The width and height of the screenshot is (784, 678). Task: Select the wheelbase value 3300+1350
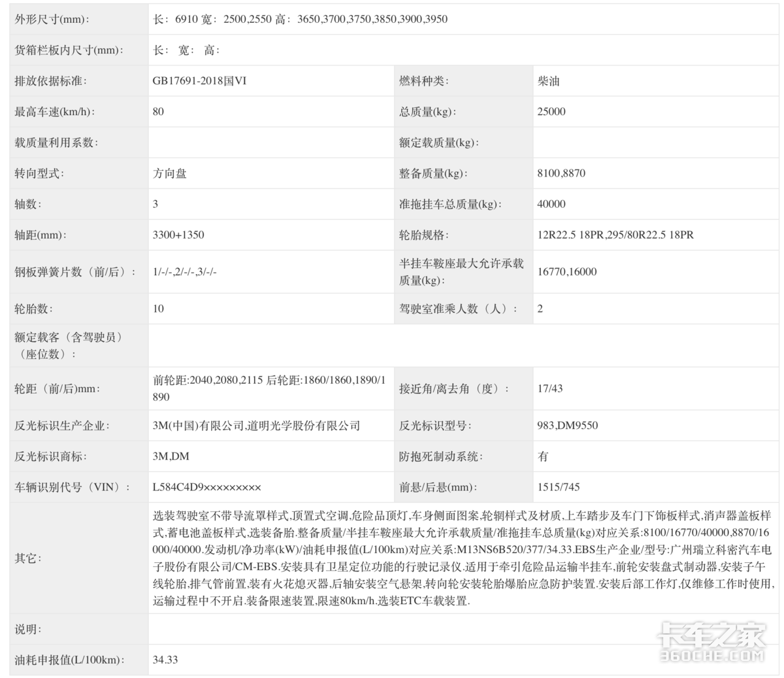(x=178, y=235)
